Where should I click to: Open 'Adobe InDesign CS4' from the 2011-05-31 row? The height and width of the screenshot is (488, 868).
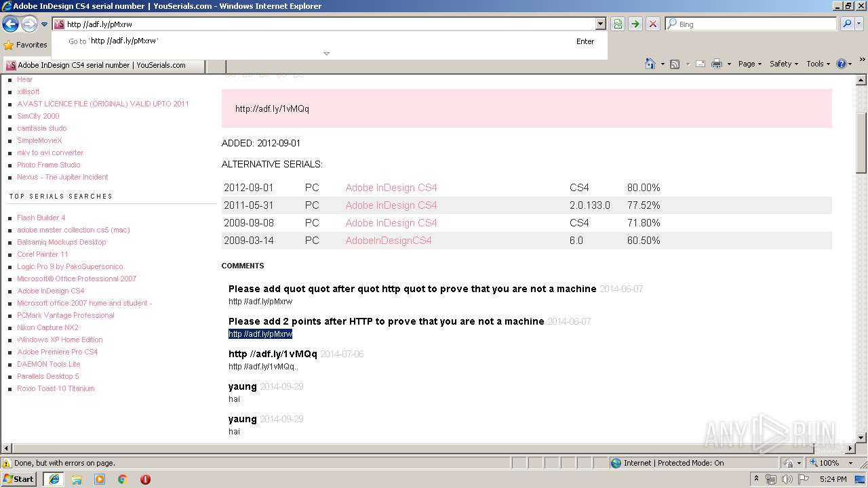pos(391,205)
